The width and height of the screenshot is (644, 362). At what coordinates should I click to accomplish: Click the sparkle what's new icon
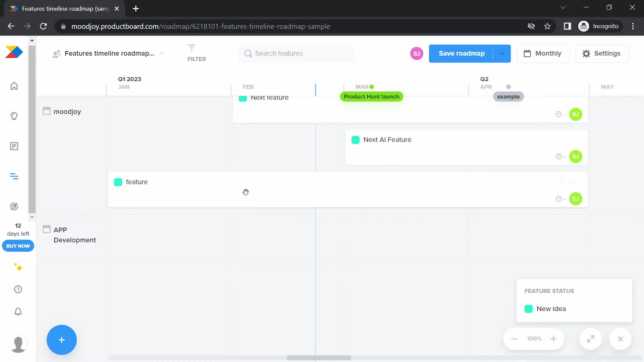pos(18,267)
